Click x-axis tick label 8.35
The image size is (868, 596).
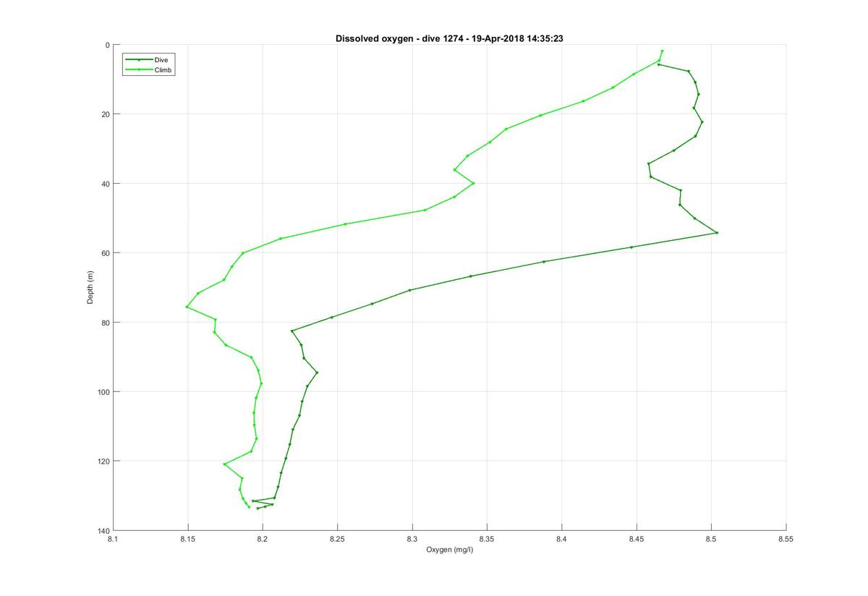click(487, 539)
